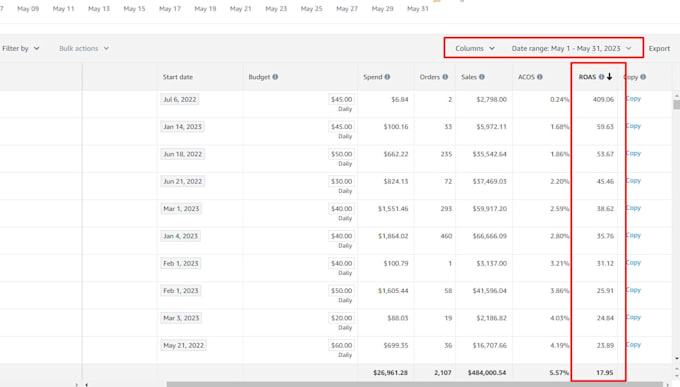680x387 pixels.
Task: Click the Export button
Action: (x=659, y=48)
